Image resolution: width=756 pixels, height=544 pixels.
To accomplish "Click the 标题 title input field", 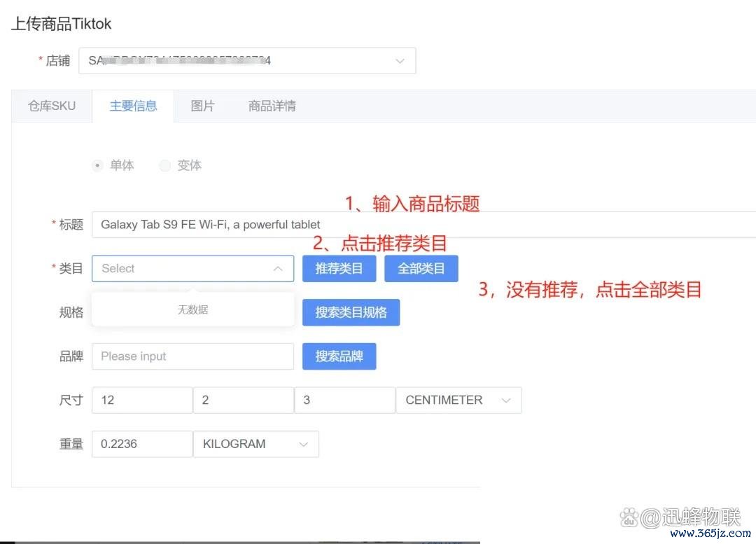I will click(x=424, y=225).
